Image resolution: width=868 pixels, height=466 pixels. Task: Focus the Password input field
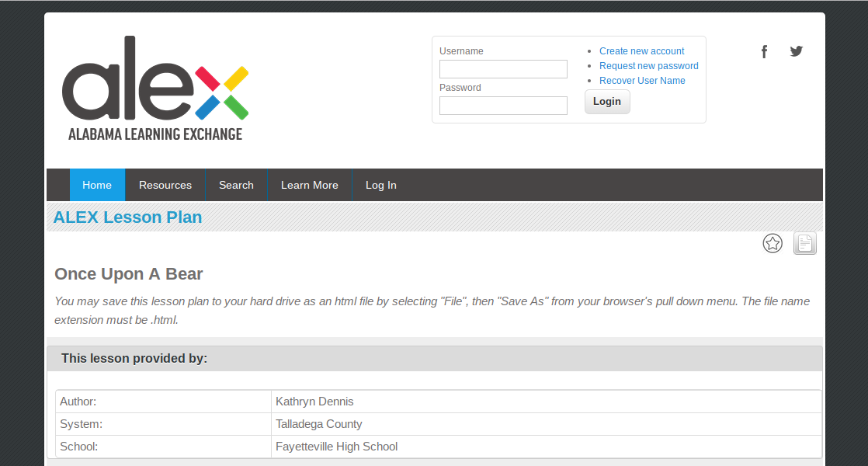[503, 106]
